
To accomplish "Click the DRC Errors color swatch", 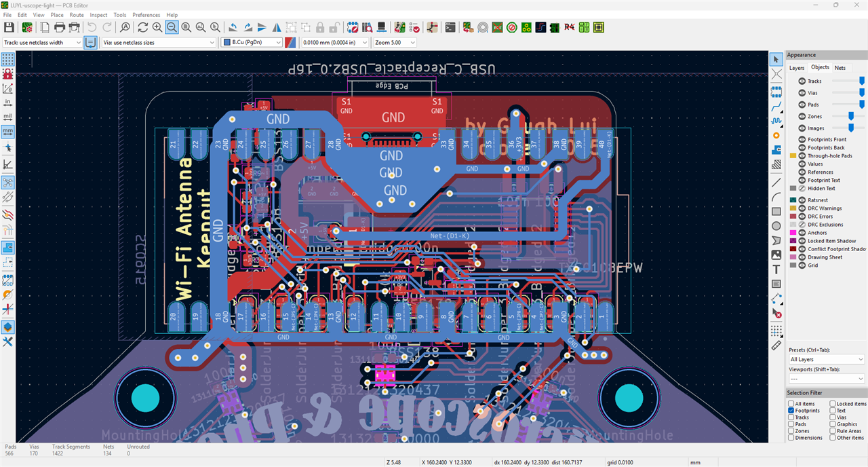I will click(793, 217).
